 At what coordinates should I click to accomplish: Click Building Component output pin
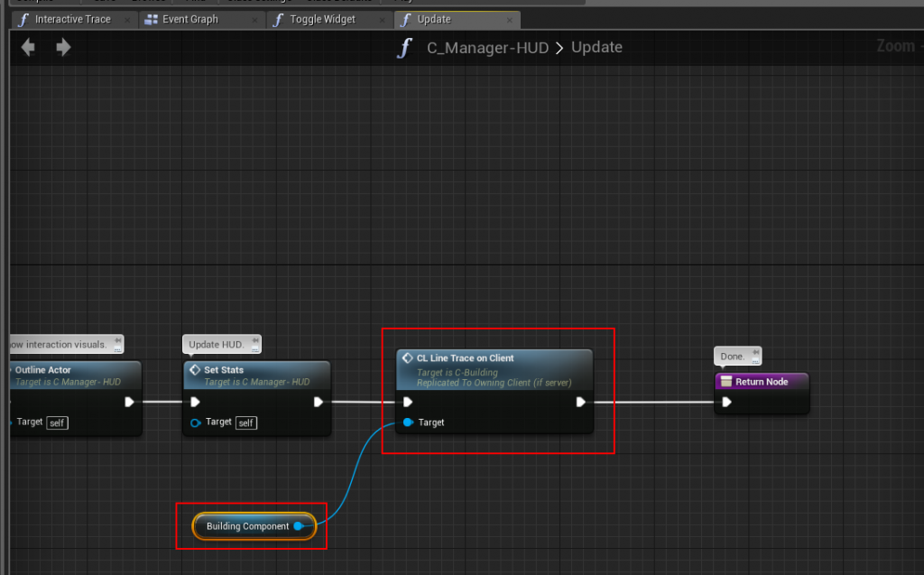pos(299,526)
